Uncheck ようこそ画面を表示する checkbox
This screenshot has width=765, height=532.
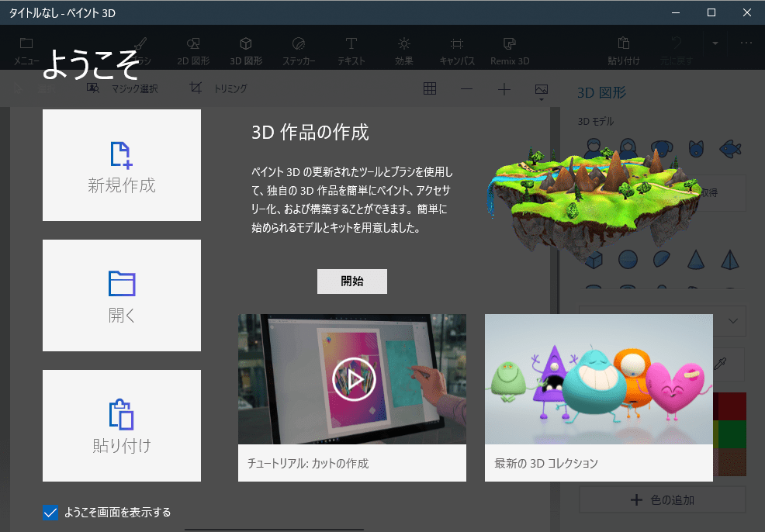(50, 513)
